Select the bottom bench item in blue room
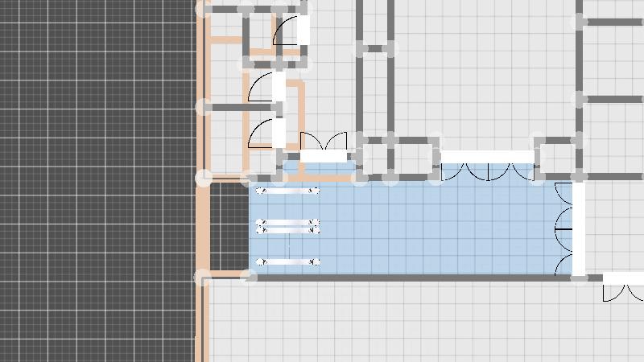Screen dimensions: 644x362 287,261
